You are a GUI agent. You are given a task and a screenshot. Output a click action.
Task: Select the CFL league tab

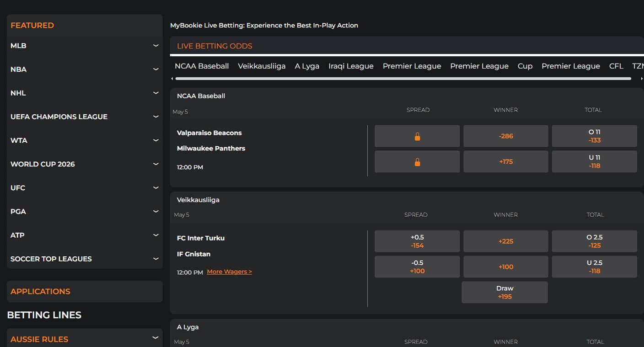point(616,66)
